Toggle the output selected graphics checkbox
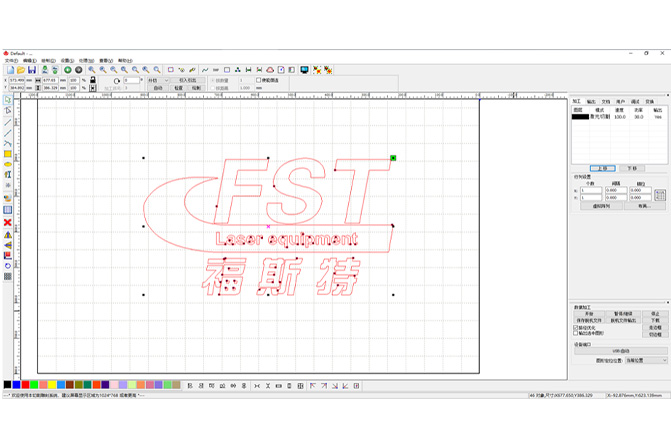 [x=576, y=333]
